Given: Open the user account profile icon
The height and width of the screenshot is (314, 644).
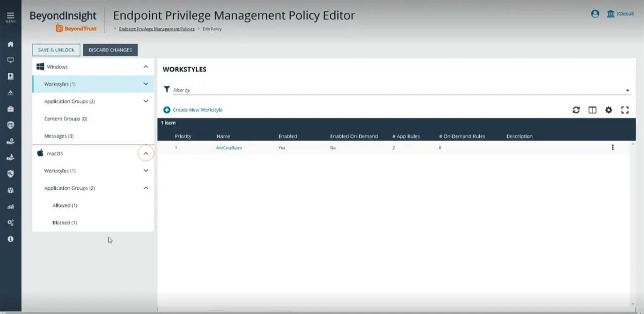Looking at the screenshot, I should pos(595,14).
